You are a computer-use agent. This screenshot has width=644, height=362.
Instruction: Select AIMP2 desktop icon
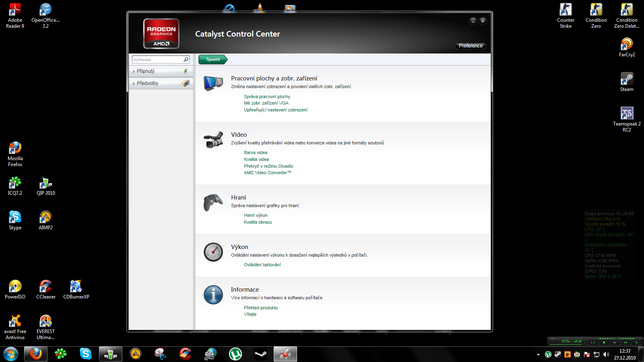tap(45, 220)
